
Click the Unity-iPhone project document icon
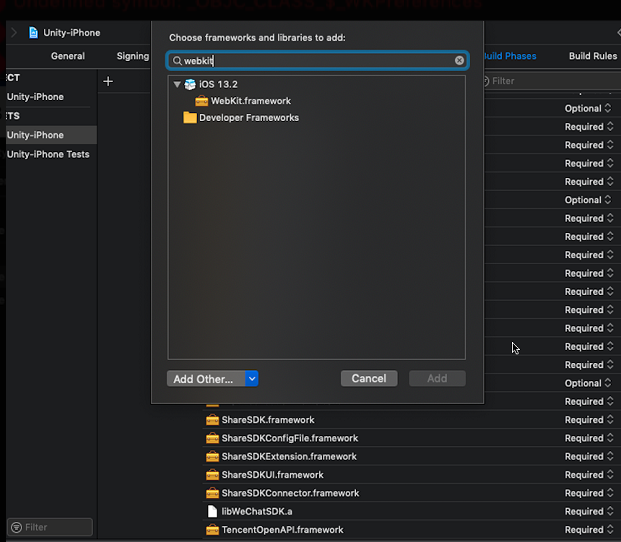pyautogui.click(x=34, y=32)
